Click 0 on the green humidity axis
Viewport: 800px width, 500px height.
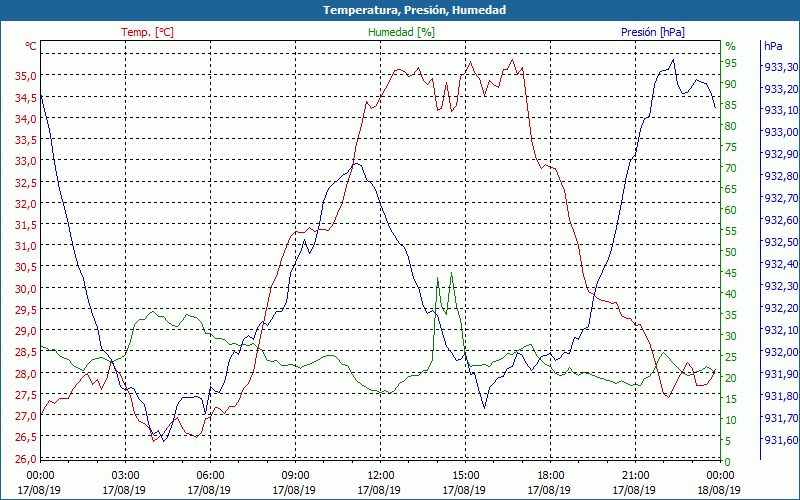[x=728, y=462]
